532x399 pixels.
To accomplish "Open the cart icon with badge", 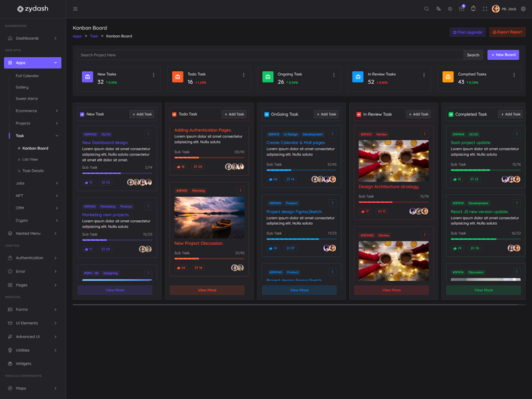I will click(x=462, y=9).
